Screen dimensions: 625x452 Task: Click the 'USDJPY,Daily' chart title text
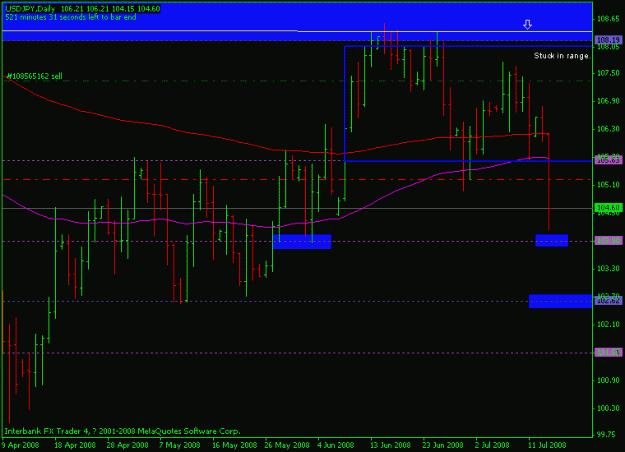30,9
